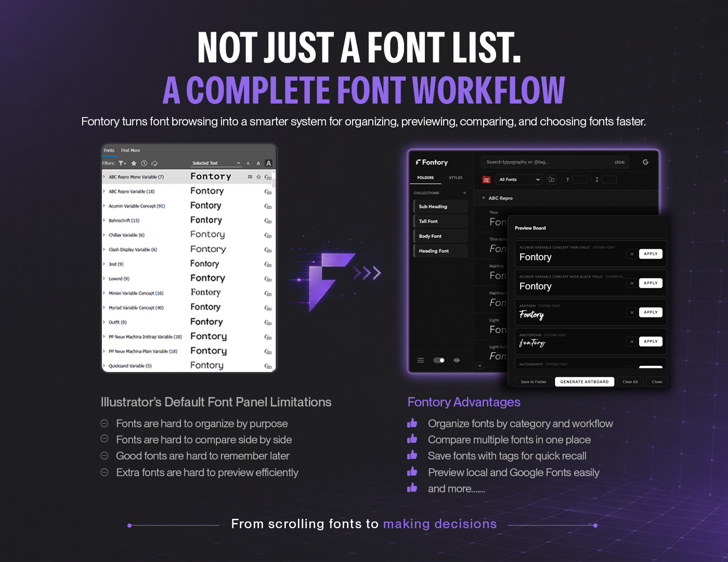Expand Acumin Variable Concept (91) family

click(x=104, y=206)
